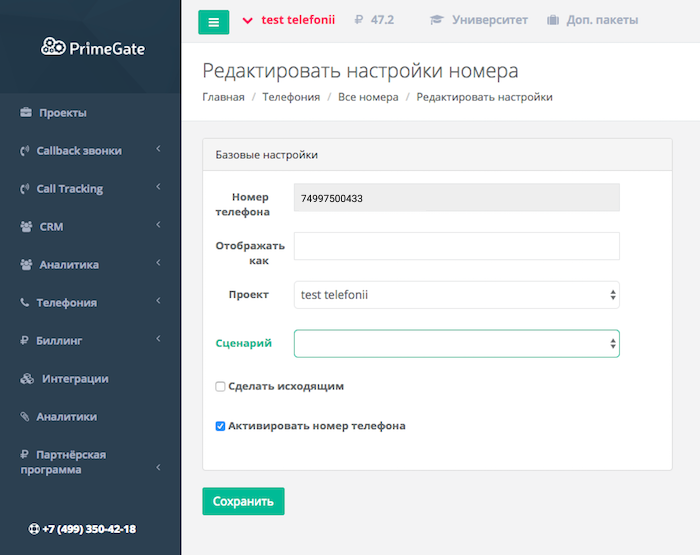Click the ruble icon beside Биллинг
The image size is (700, 555).
(24, 341)
